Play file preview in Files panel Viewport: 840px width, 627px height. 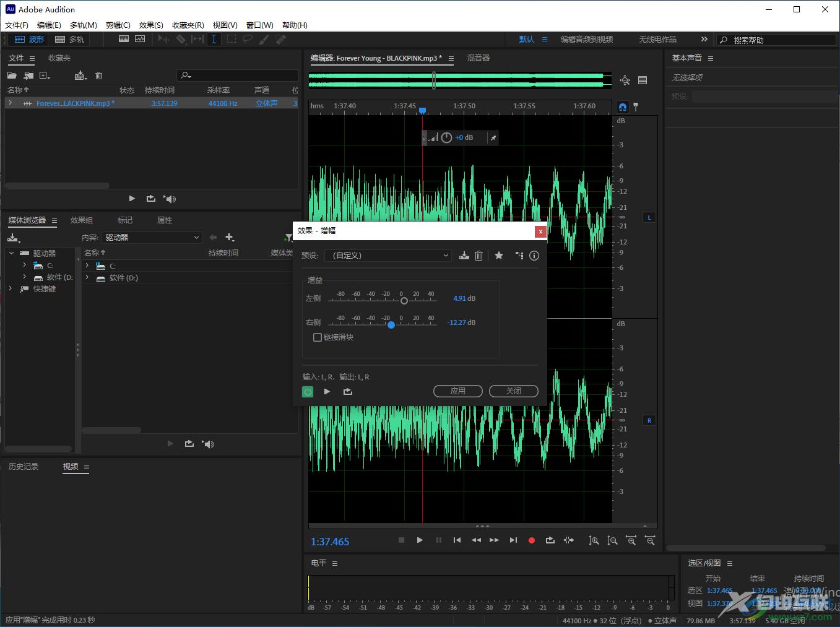(x=132, y=199)
